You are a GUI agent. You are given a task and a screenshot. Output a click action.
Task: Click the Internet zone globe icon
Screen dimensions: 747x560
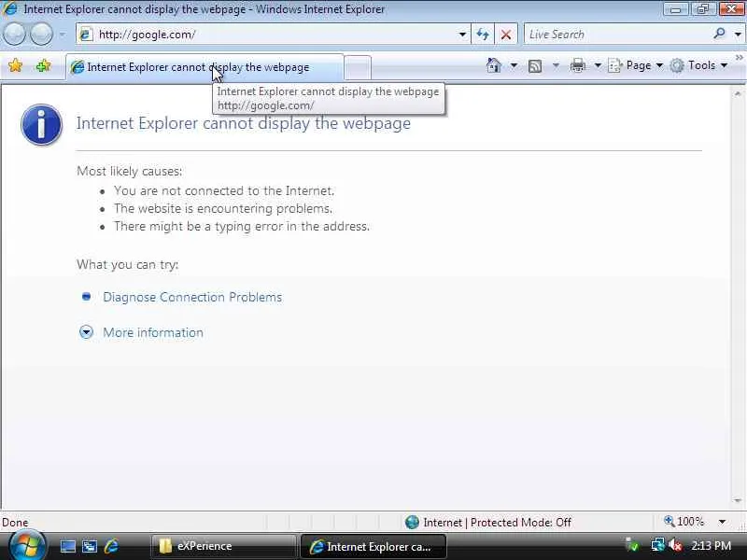pyautogui.click(x=412, y=523)
